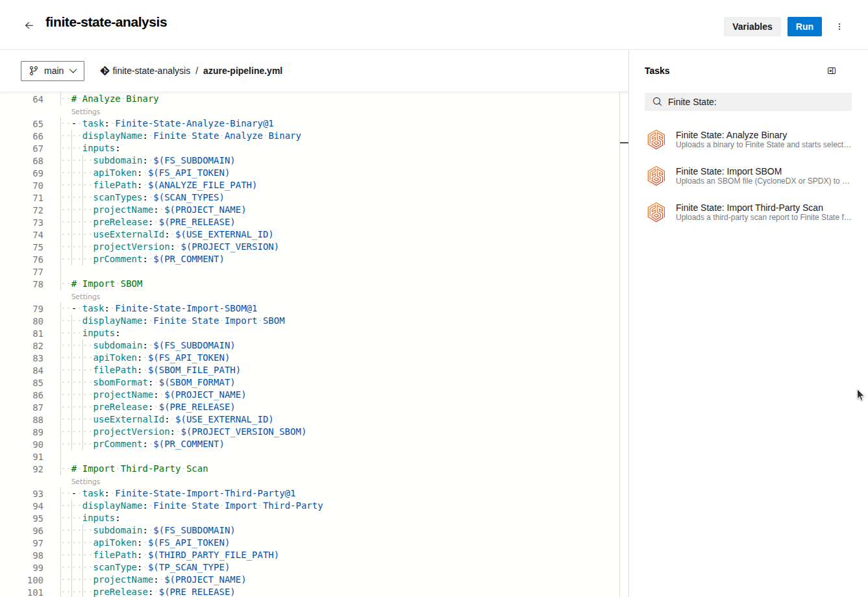Click the Tasks panel heading

click(657, 71)
